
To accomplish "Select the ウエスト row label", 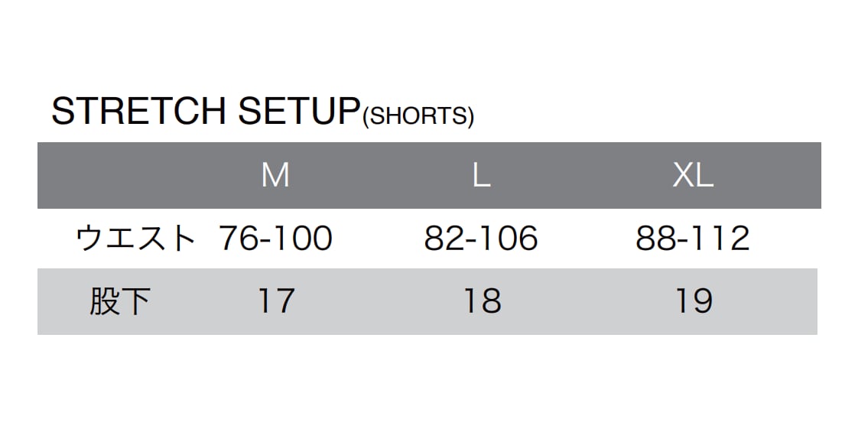I will pyautogui.click(x=136, y=239).
